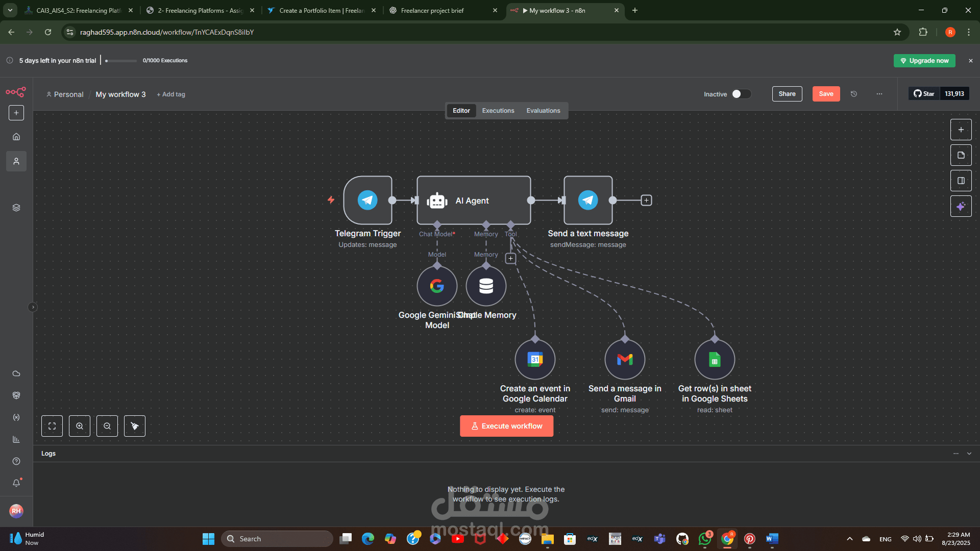
Task: Tidy up the workflow nodes
Action: pos(135,426)
